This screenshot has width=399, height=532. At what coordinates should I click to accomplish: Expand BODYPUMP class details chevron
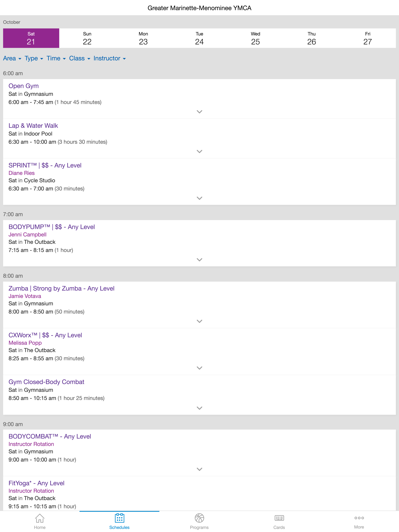pyautogui.click(x=199, y=260)
